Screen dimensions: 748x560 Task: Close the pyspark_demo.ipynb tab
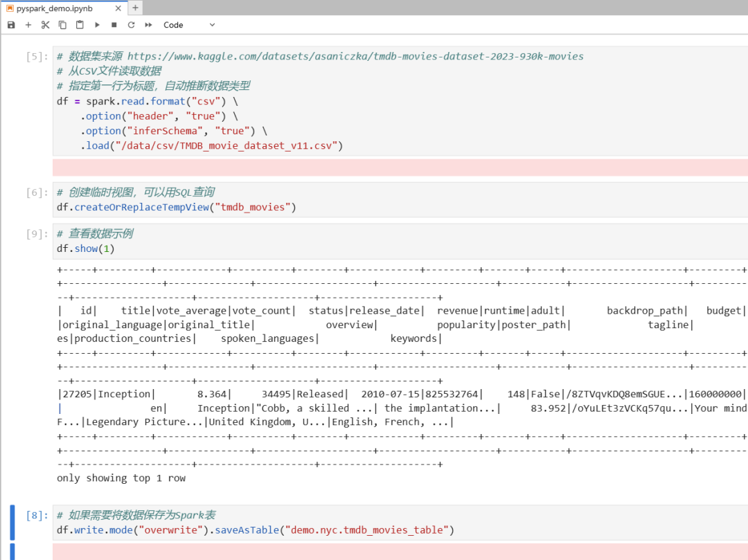point(118,8)
